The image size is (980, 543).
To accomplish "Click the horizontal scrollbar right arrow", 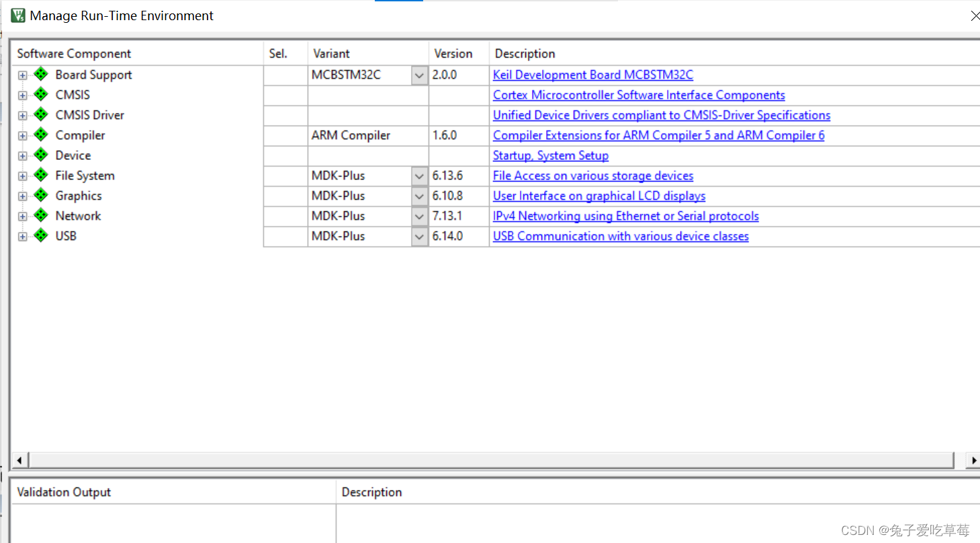I will tap(973, 460).
